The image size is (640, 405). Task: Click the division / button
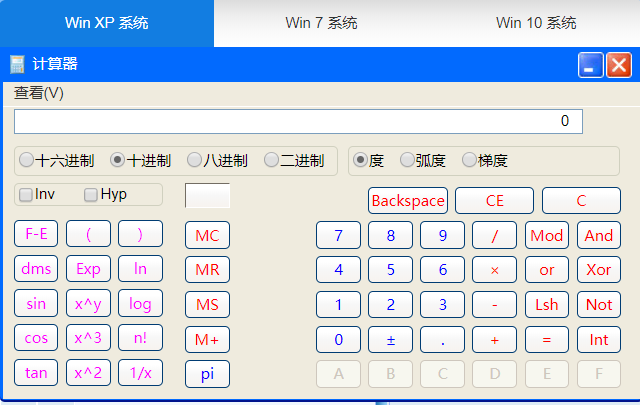(x=494, y=235)
